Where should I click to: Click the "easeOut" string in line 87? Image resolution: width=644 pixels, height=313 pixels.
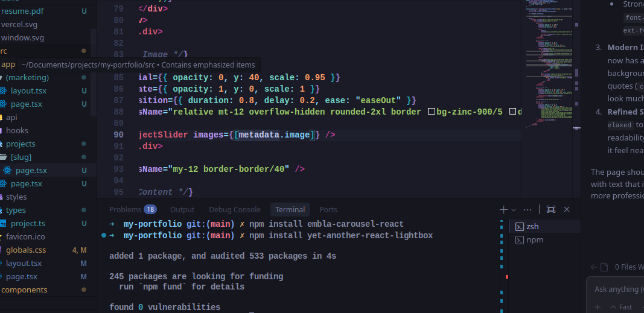point(377,101)
